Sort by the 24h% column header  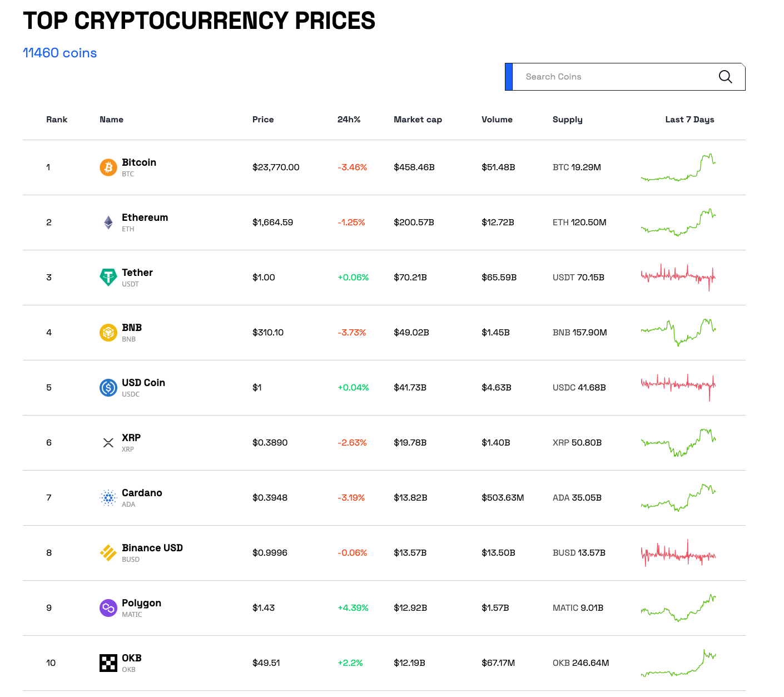point(349,120)
